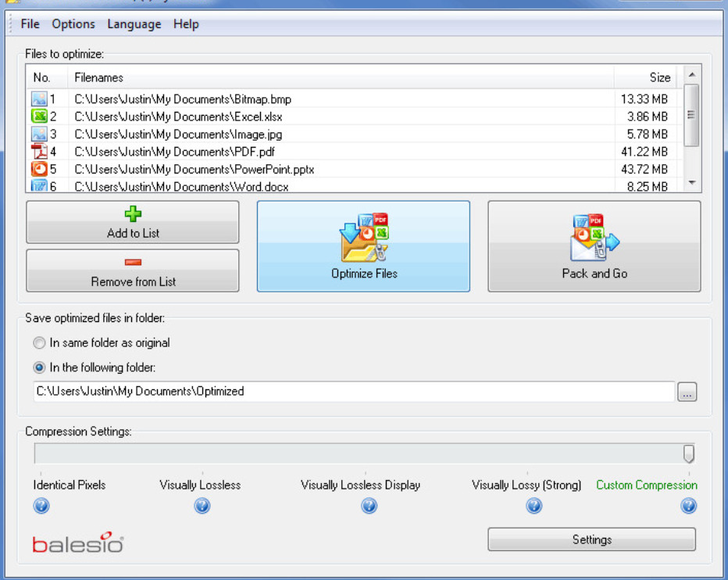Click the Bitmap.bmp file icon in list
Image resolution: width=728 pixels, height=580 pixels.
(x=39, y=98)
